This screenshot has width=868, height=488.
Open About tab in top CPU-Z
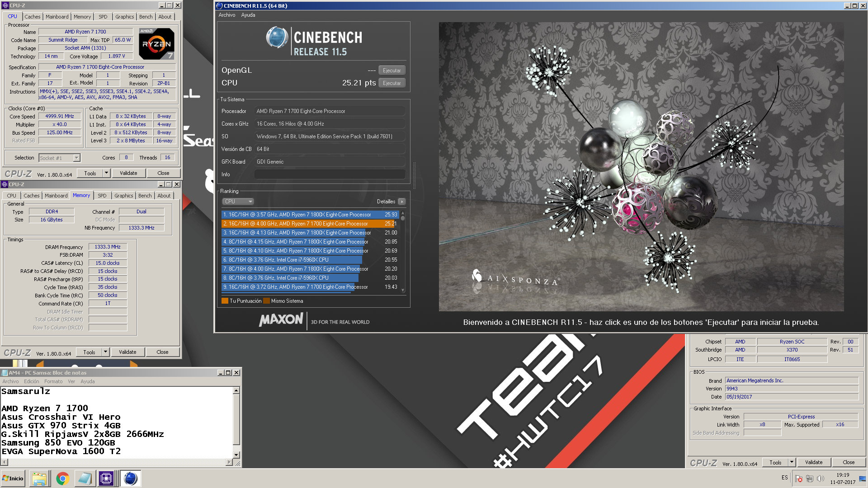[x=165, y=17]
